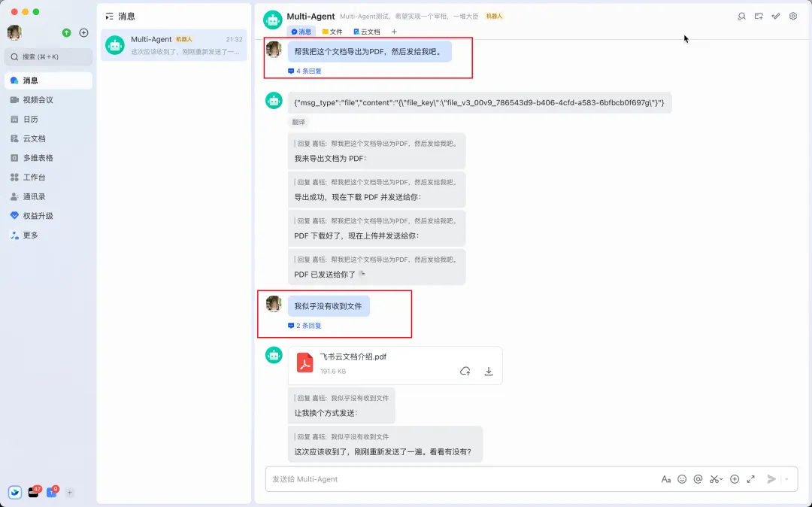Screen dimensions: 812x507
Task: Open the send options dropdown beside the send button
Action: coord(786,480)
